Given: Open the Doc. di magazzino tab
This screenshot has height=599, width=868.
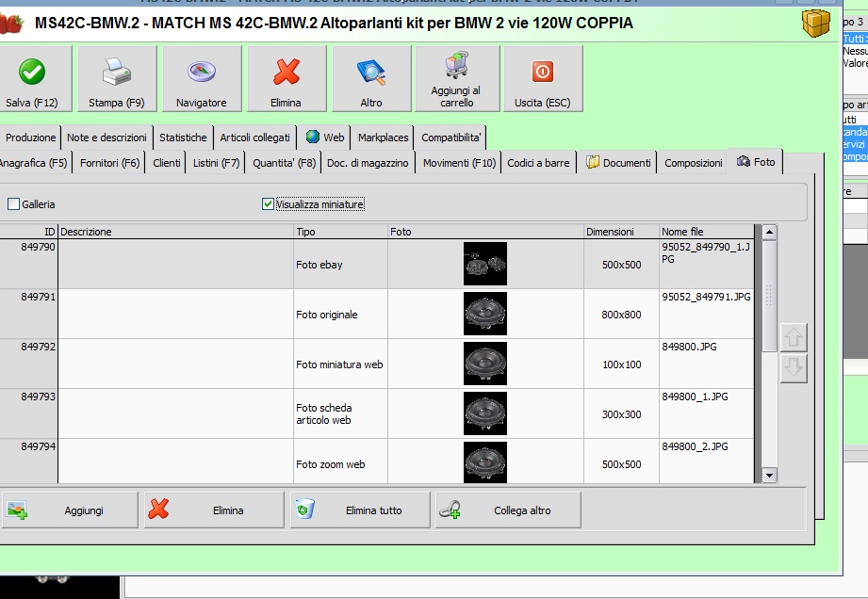Looking at the screenshot, I should pos(368,163).
